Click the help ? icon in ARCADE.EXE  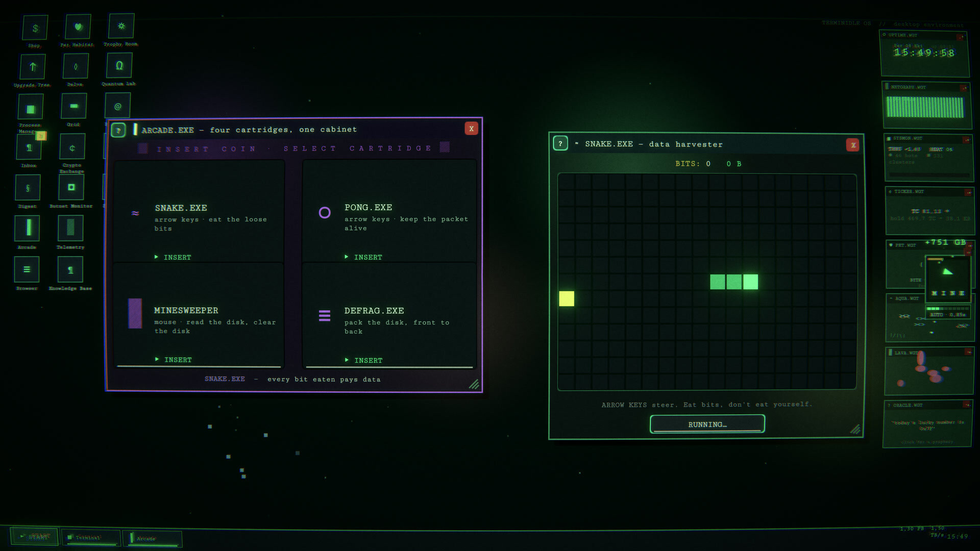(118, 131)
